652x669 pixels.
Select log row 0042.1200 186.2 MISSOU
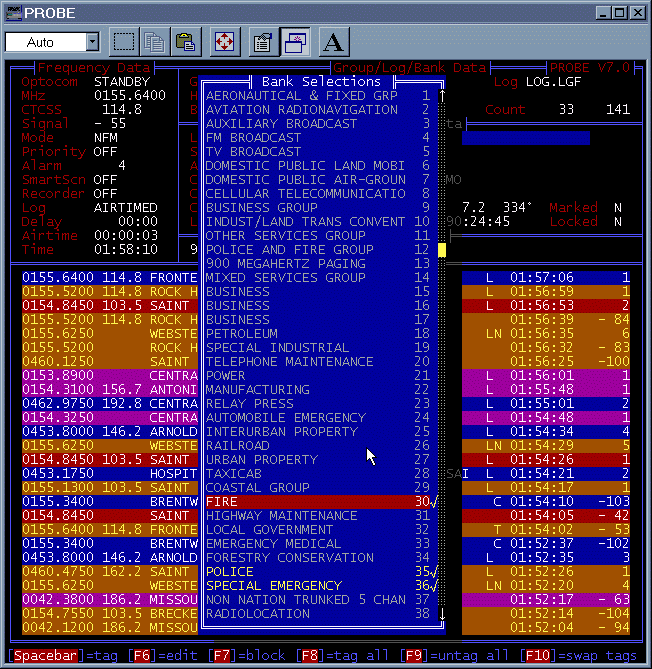tap(110, 628)
